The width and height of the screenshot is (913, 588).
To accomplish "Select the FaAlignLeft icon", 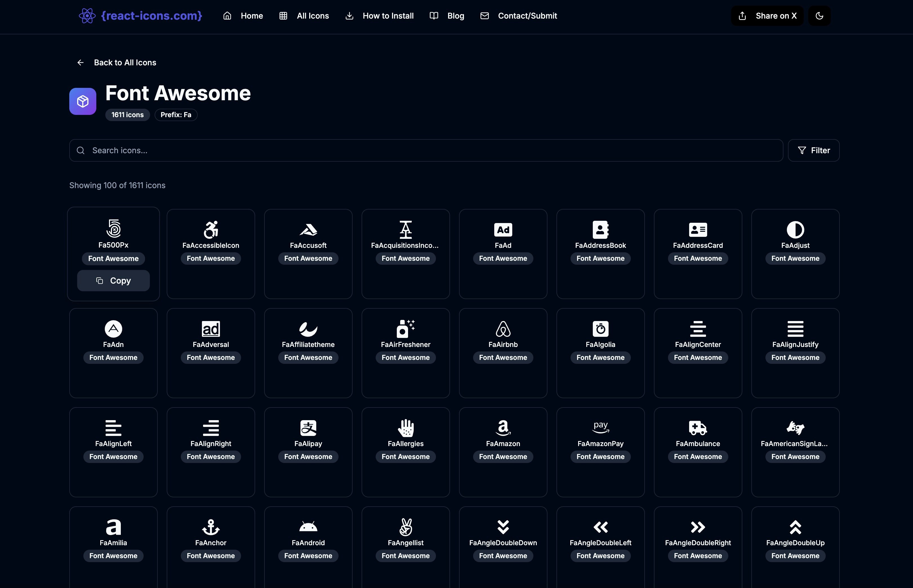I will pos(113,428).
